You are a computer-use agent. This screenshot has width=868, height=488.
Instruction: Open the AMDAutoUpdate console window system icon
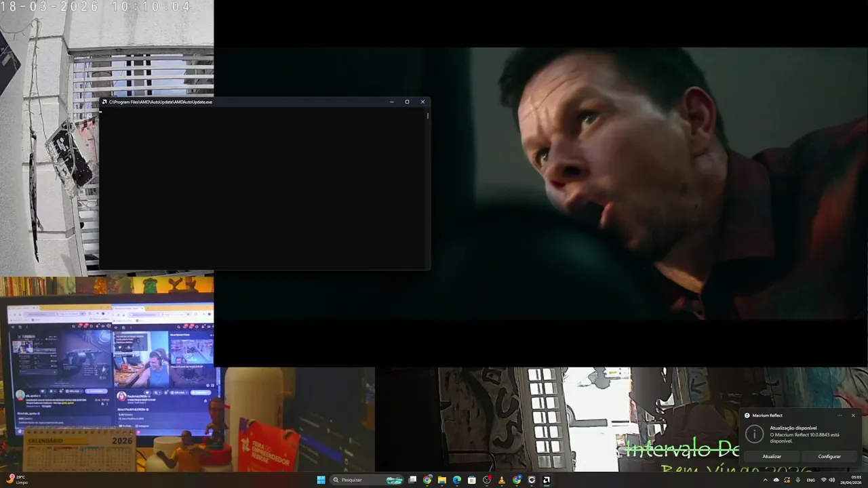[104, 102]
